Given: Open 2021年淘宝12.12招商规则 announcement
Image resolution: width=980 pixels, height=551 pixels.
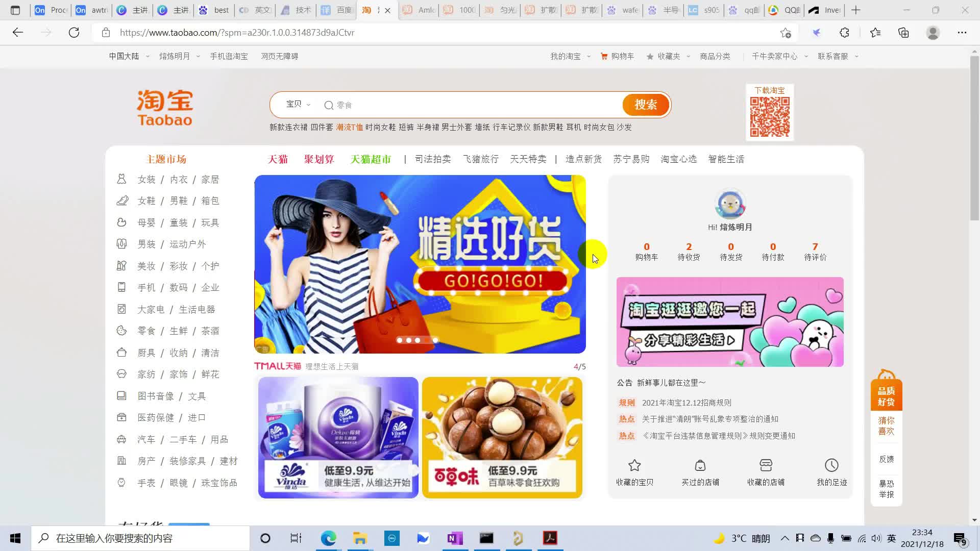Looking at the screenshot, I should point(687,403).
